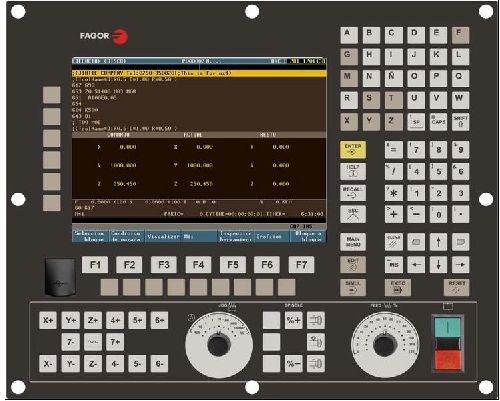Click the FEED override dial
500x401 pixels.
(385, 345)
